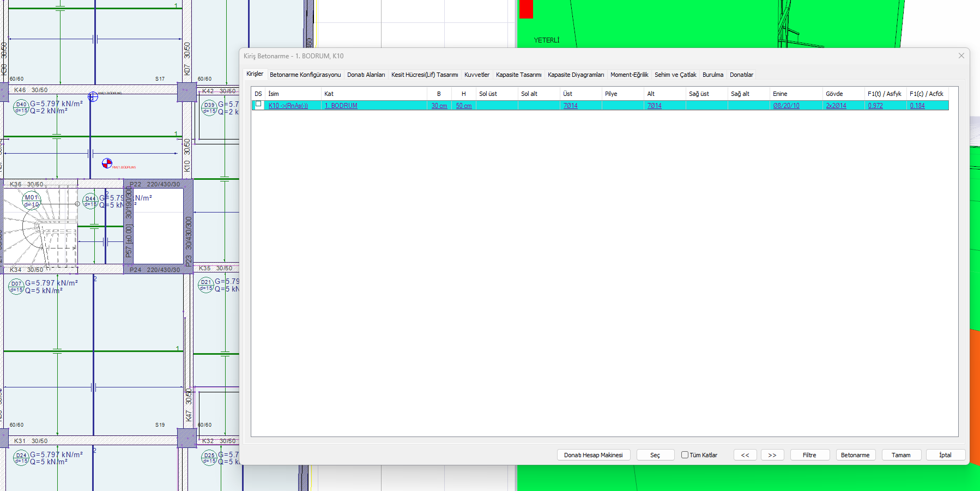Click the D24 slab label circle
Image resolution: width=980 pixels, height=491 pixels.
(21, 458)
